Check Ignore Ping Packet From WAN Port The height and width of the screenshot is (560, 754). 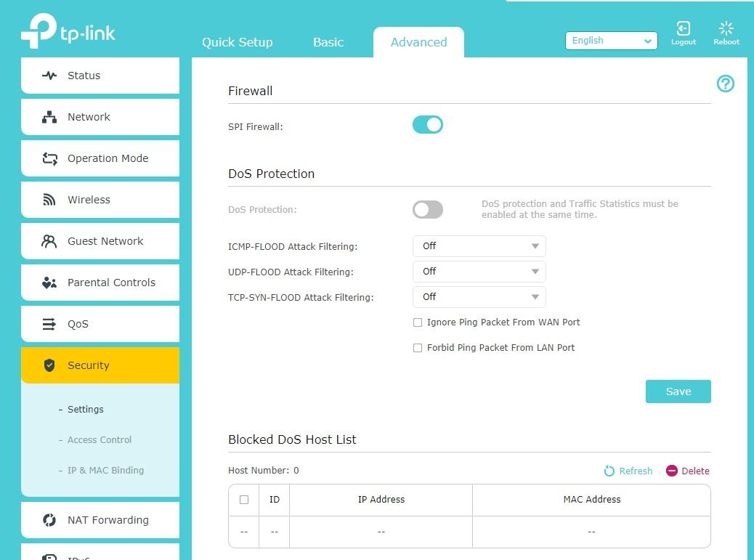[418, 322]
